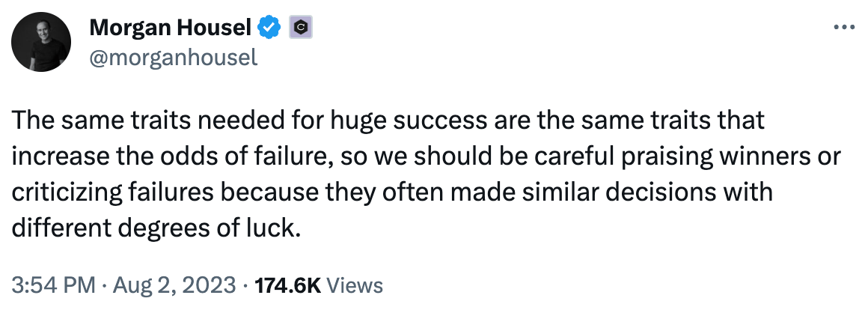Open Morgan Housel's profile avatar photo
Screen dimensions: 868x316
41,42
